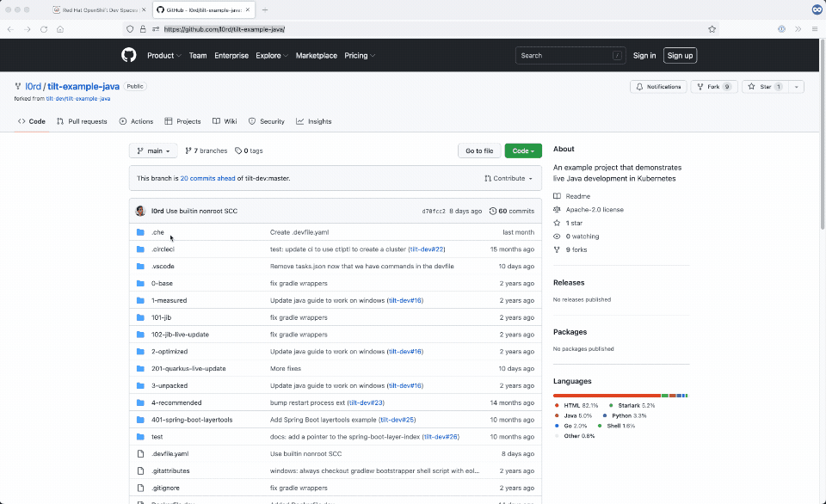Bookmark page with the star icon
The height and width of the screenshot is (504, 826).
(x=712, y=29)
